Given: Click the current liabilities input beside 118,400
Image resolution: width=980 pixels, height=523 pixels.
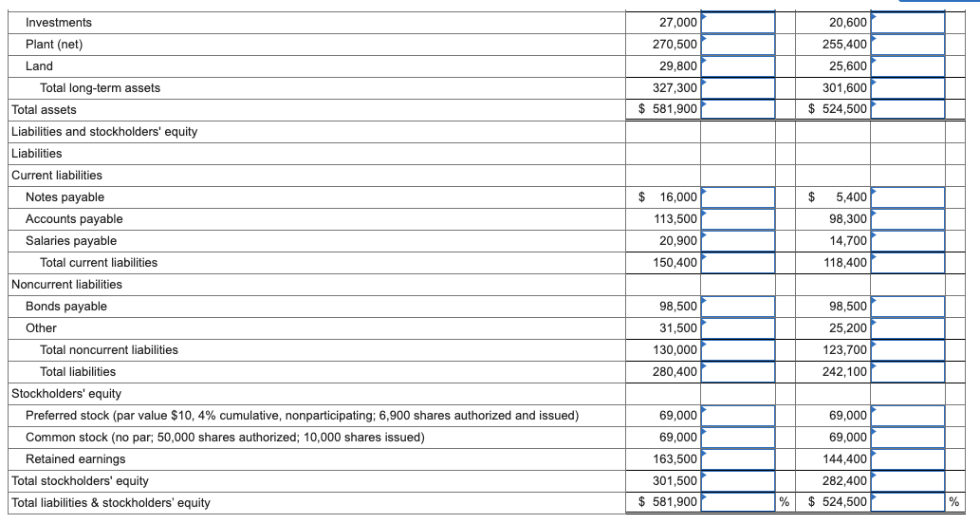Looking at the screenshot, I should [908, 263].
